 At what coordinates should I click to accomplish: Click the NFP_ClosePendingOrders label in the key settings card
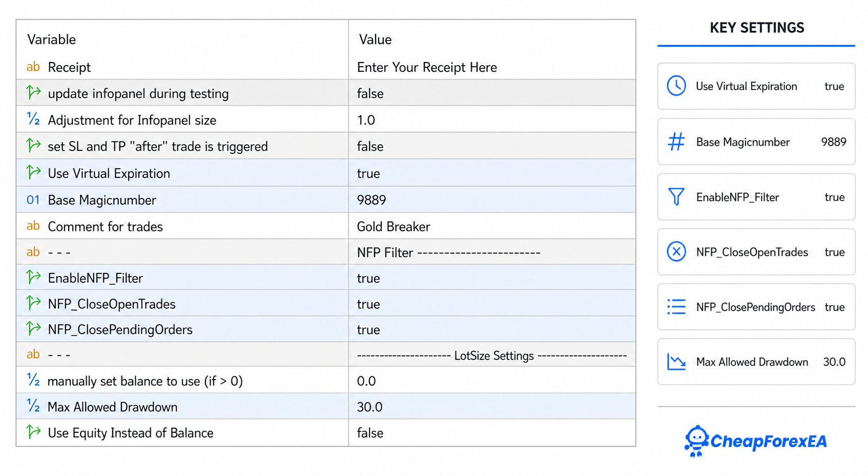coord(755,307)
